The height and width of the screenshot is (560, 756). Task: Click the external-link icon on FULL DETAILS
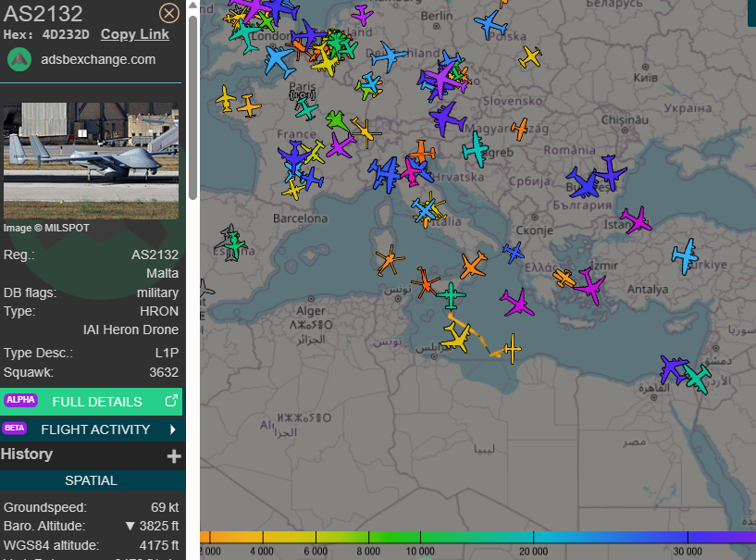point(171,401)
